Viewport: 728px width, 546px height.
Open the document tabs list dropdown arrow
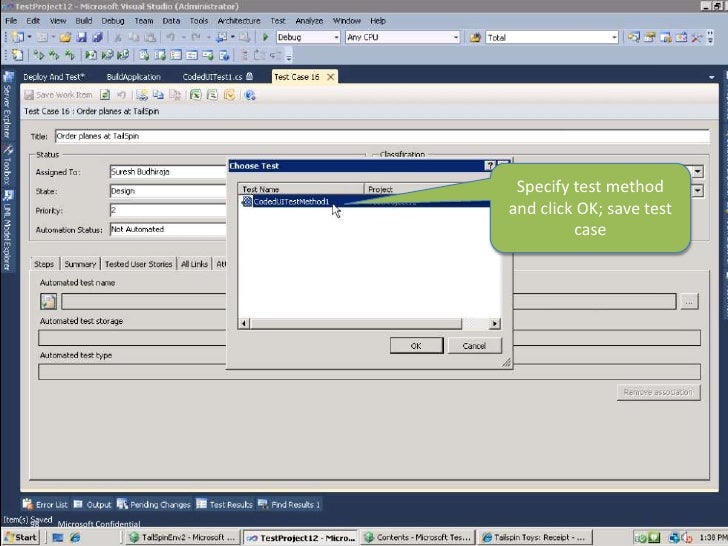711,77
